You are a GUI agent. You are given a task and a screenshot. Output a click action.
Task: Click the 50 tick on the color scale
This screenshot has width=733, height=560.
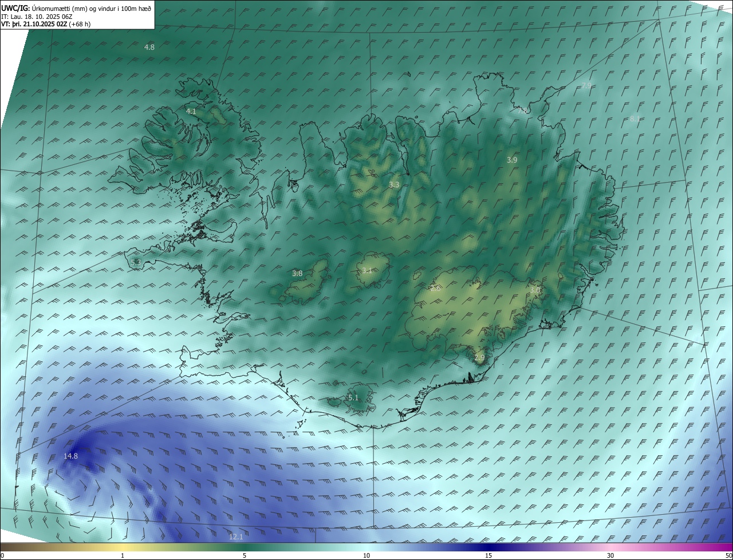(728, 555)
